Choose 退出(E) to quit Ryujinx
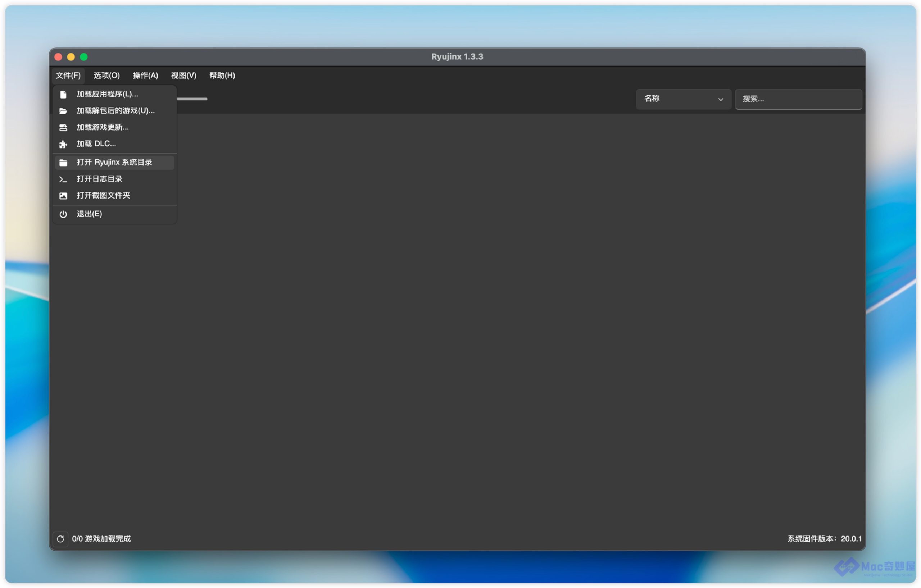 click(90, 214)
